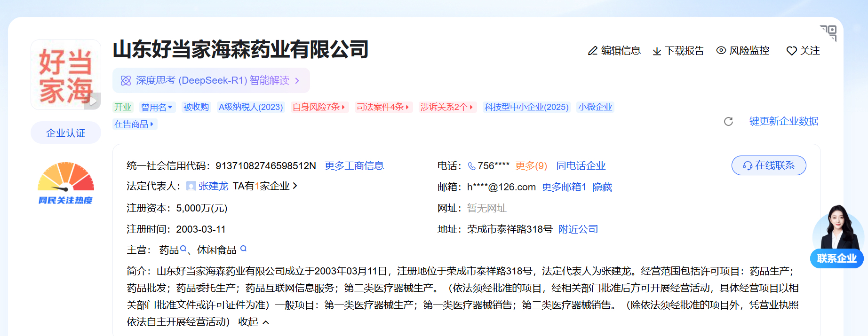Screen dimensions: 868x336
Task: Open 附近公司 link
Action: 578,229
